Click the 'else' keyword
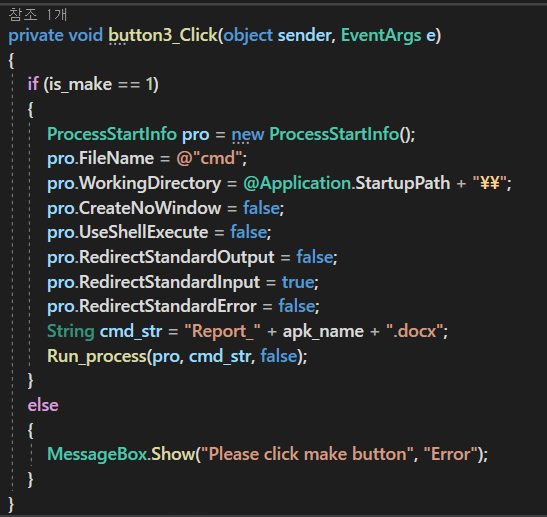 point(43,405)
